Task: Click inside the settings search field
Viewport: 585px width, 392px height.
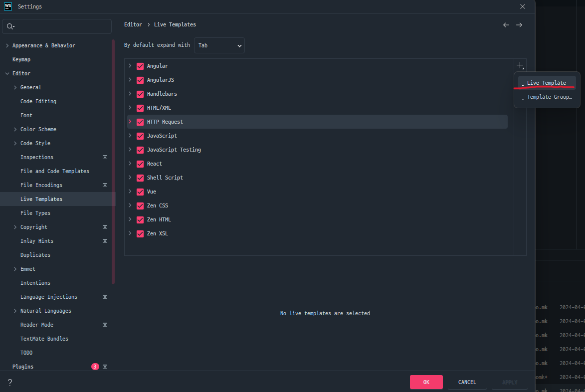Action: (57, 26)
